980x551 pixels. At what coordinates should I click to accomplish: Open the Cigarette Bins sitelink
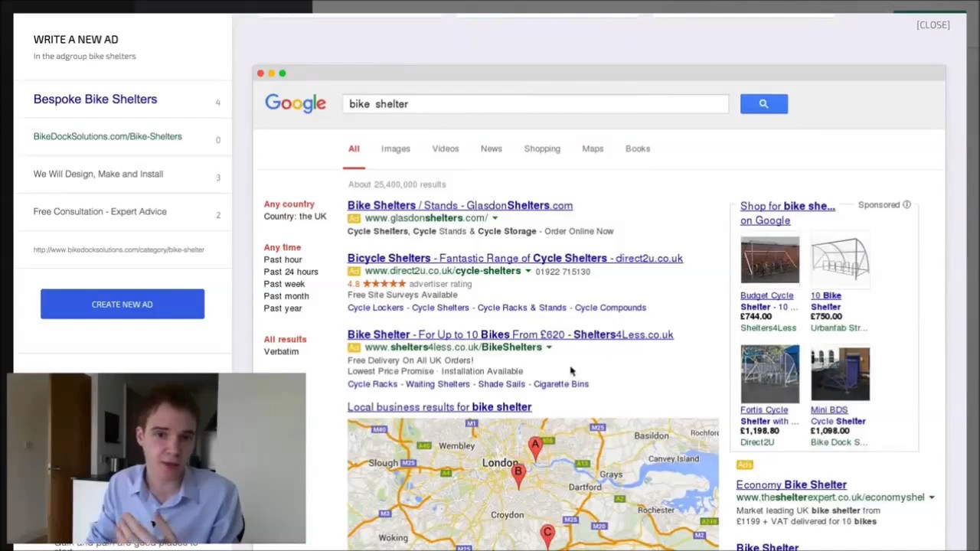click(x=561, y=384)
